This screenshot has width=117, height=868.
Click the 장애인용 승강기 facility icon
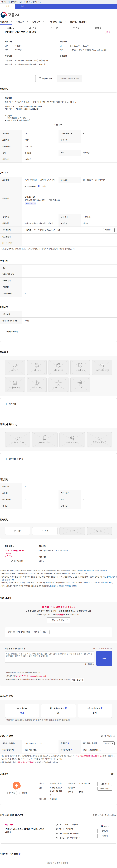click(x=45, y=440)
